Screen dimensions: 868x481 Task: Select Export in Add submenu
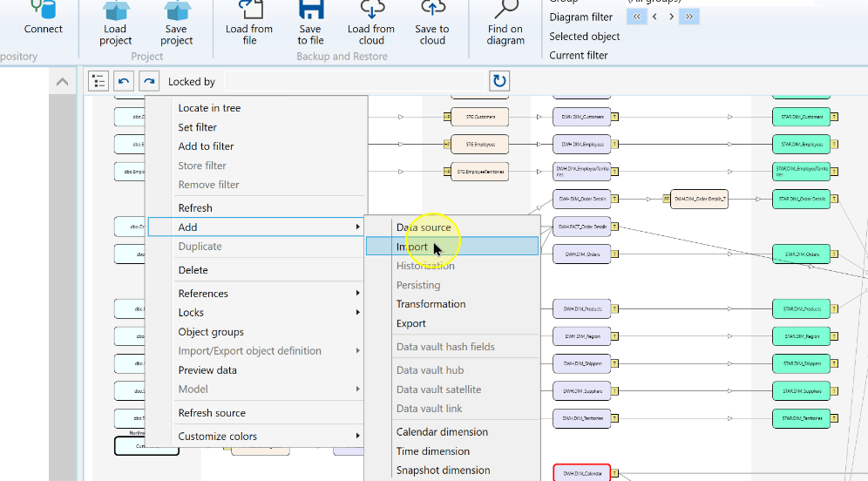410,324
